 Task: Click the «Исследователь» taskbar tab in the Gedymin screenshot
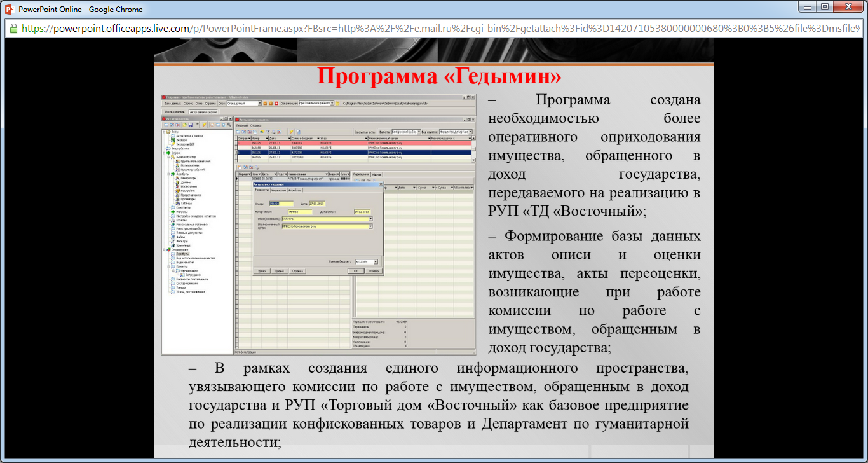[x=173, y=111]
